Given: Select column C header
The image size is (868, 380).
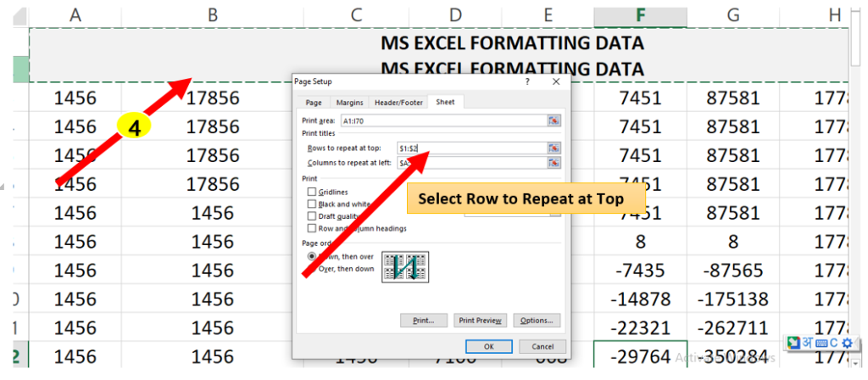Looking at the screenshot, I should 357,15.
